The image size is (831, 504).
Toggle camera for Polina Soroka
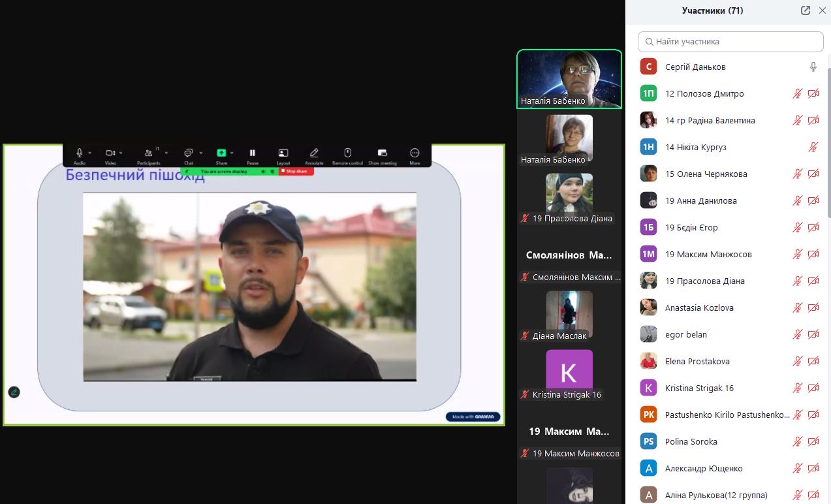[x=813, y=441]
